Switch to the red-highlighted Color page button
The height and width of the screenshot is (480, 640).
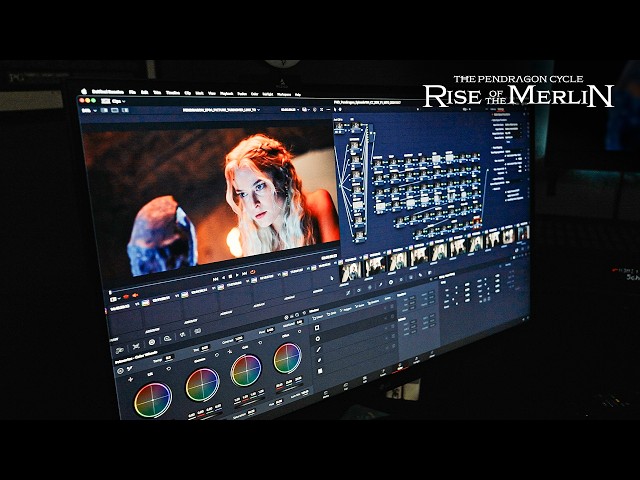[400, 367]
